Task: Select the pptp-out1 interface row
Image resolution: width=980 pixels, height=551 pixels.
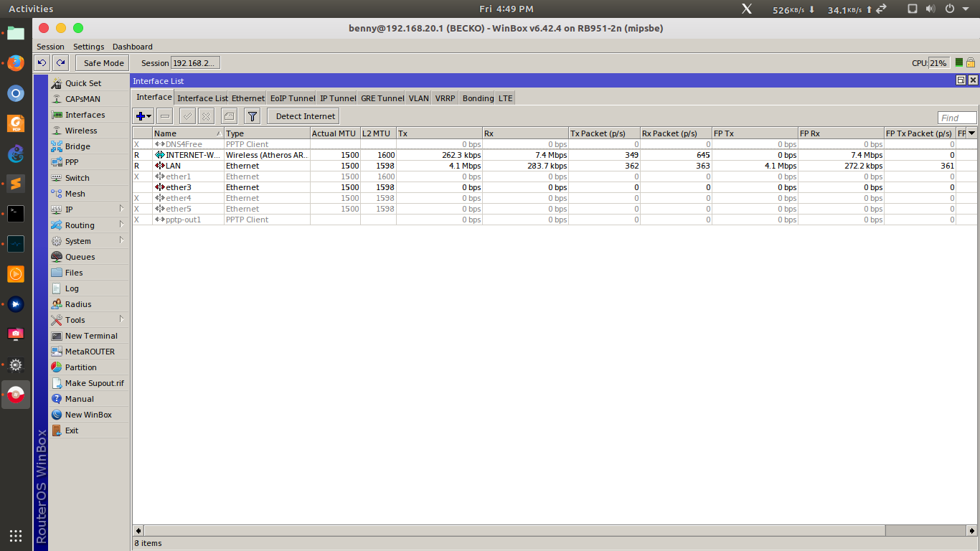Action: (x=554, y=220)
